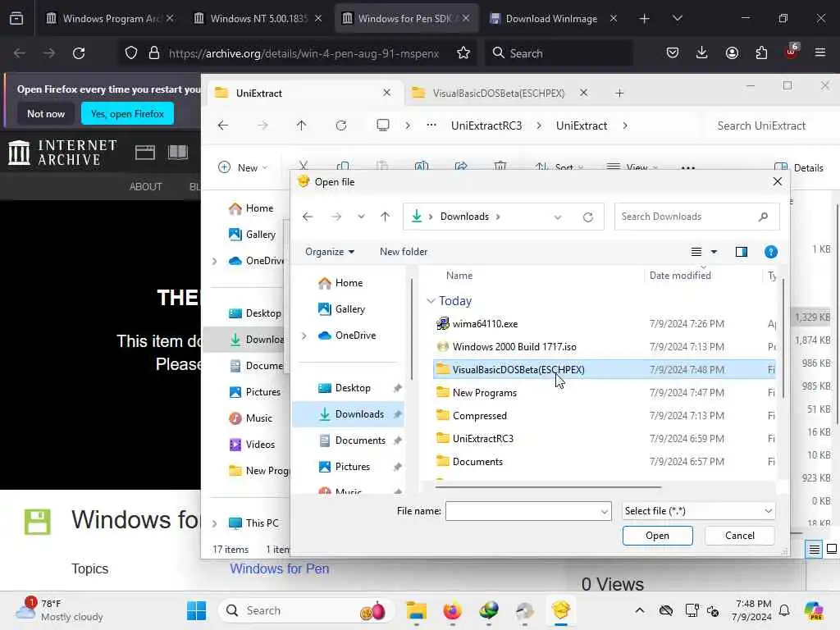Click Cancel in Open file dialog
The image size is (840, 630).
coord(739,536)
